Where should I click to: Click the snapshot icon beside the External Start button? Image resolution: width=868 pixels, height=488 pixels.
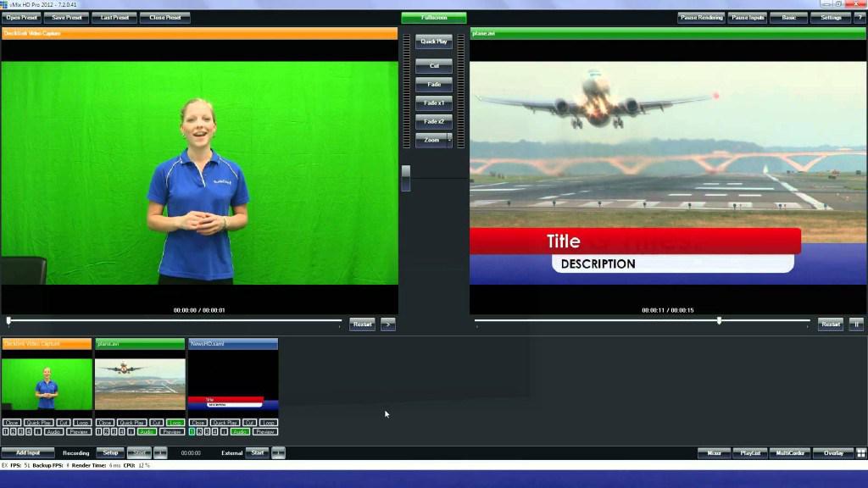click(x=278, y=452)
